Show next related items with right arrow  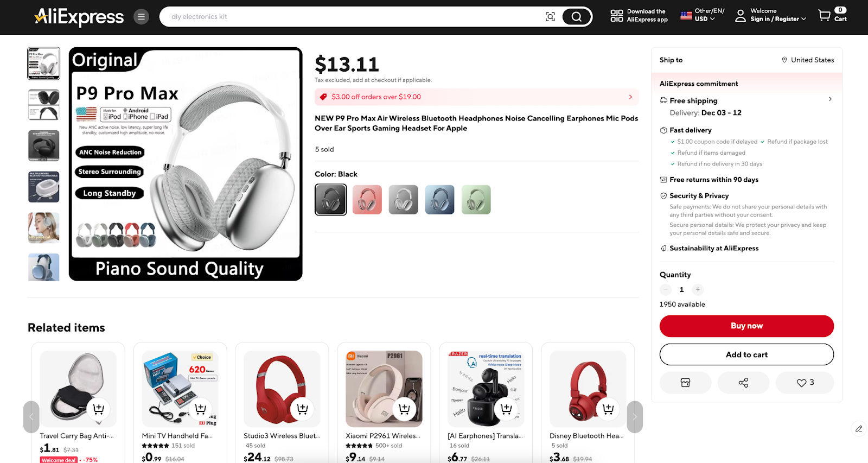click(x=635, y=417)
